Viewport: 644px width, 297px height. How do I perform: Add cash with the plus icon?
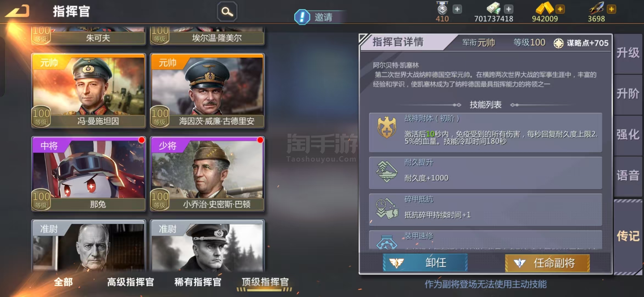pos(509,9)
